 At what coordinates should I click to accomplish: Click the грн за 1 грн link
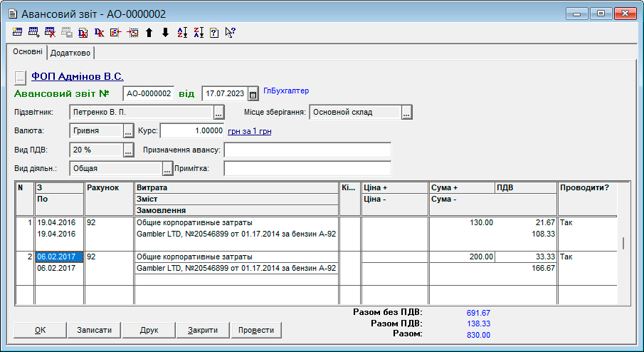[x=249, y=131]
